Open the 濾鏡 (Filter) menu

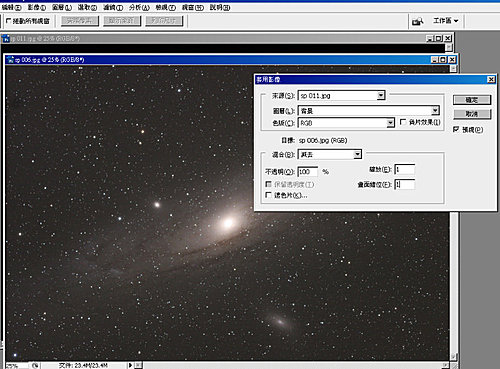point(113,7)
